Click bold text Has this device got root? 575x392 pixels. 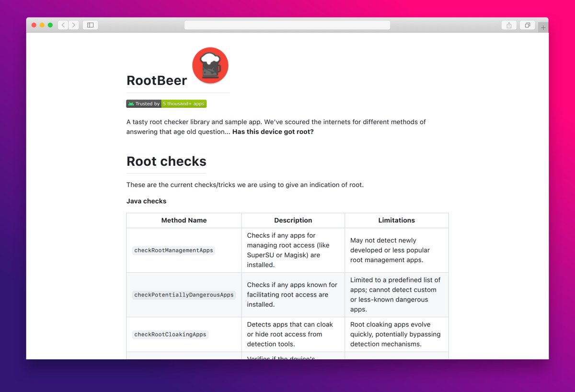[x=273, y=132]
